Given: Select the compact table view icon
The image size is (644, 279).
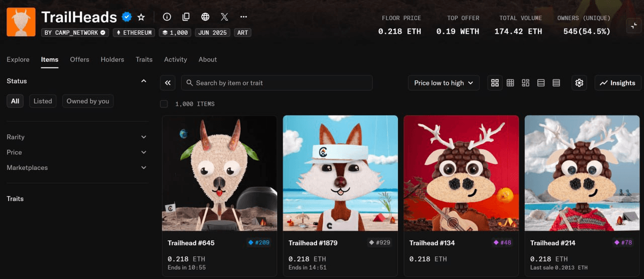Looking at the screenshot, I should (x=556, y=83).
